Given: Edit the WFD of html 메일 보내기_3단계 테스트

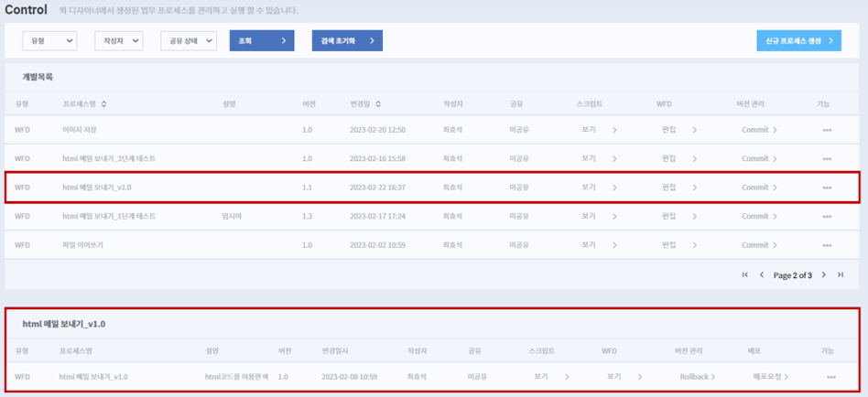Looking at the screenshot, I should [679, 158].
